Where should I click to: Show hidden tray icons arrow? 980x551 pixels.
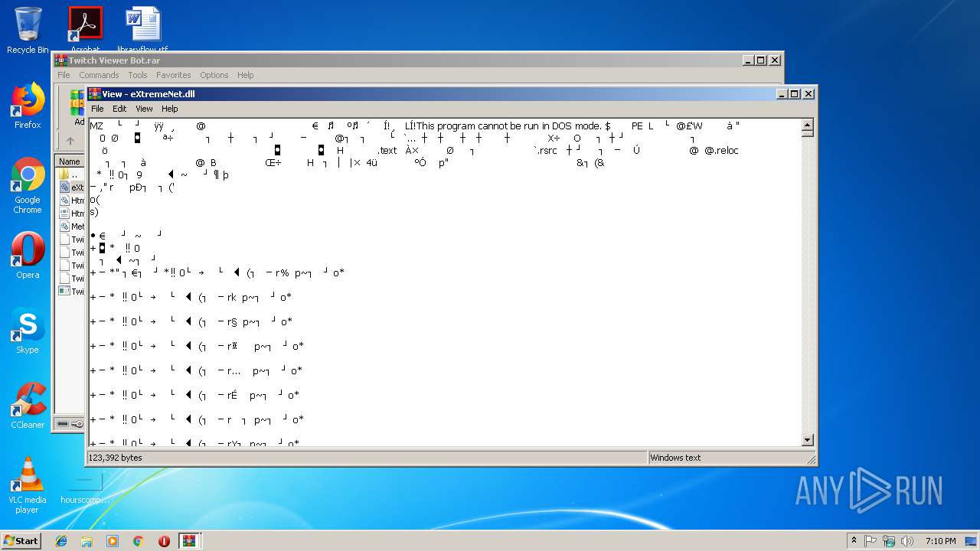tap(854, 541)
